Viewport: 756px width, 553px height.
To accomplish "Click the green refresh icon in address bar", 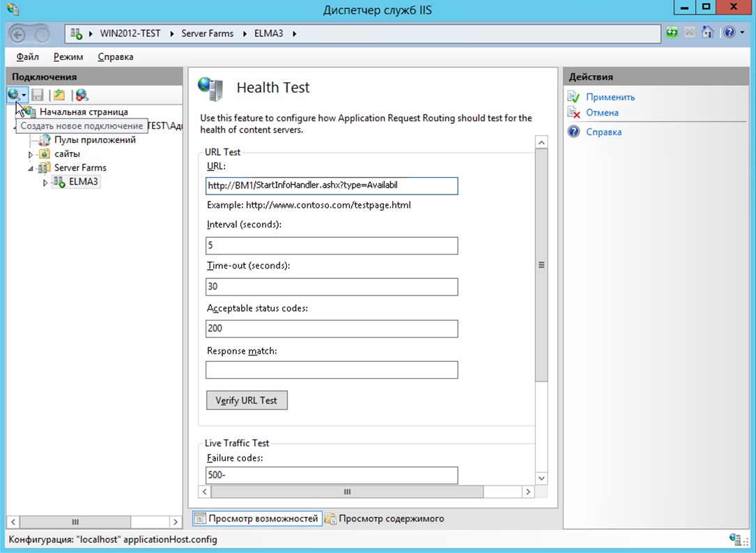I will 672,33.
